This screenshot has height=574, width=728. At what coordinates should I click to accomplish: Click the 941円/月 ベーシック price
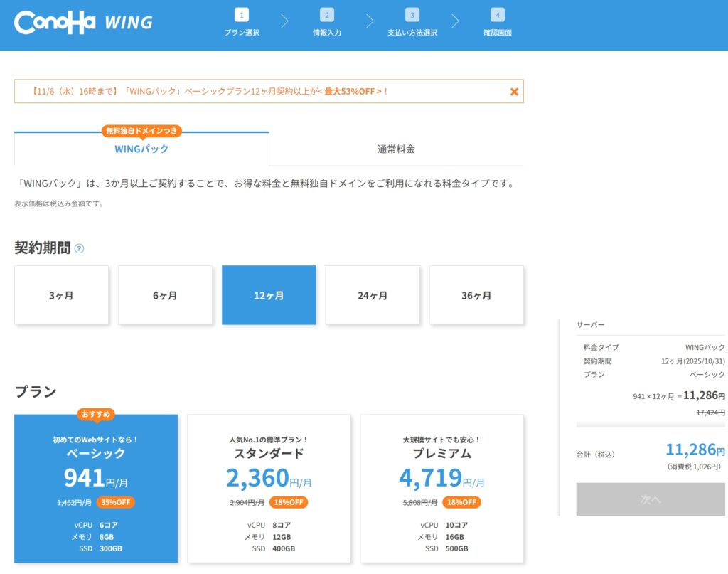96,477
